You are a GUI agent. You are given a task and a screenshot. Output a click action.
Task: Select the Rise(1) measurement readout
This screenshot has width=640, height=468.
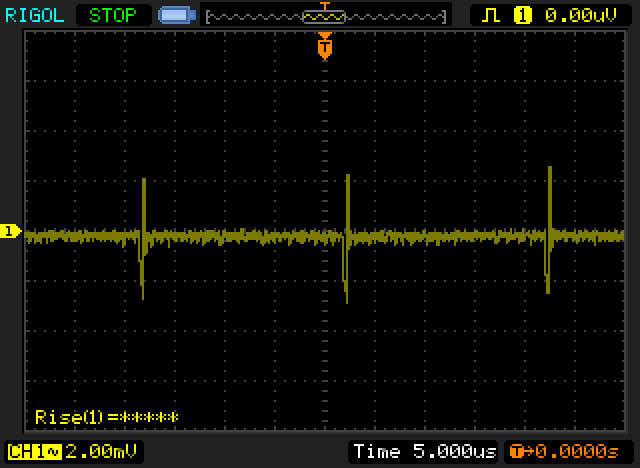click(x=107, y=417)
